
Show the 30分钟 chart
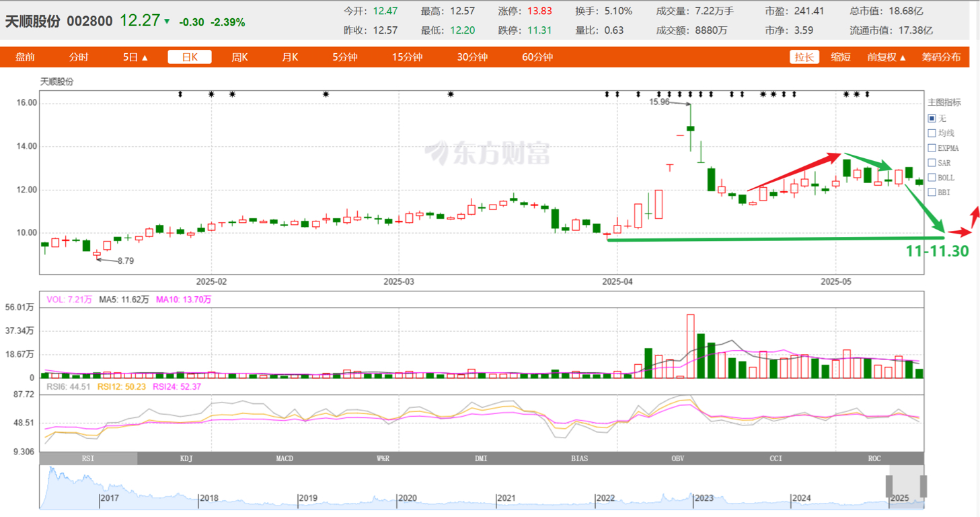point(472,57)
